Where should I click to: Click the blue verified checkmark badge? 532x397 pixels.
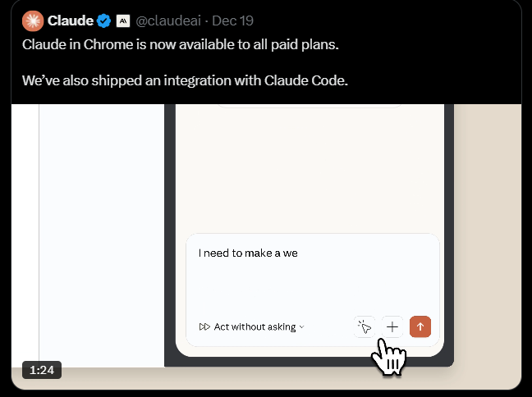pyautogui.click(x=104, y=21)
